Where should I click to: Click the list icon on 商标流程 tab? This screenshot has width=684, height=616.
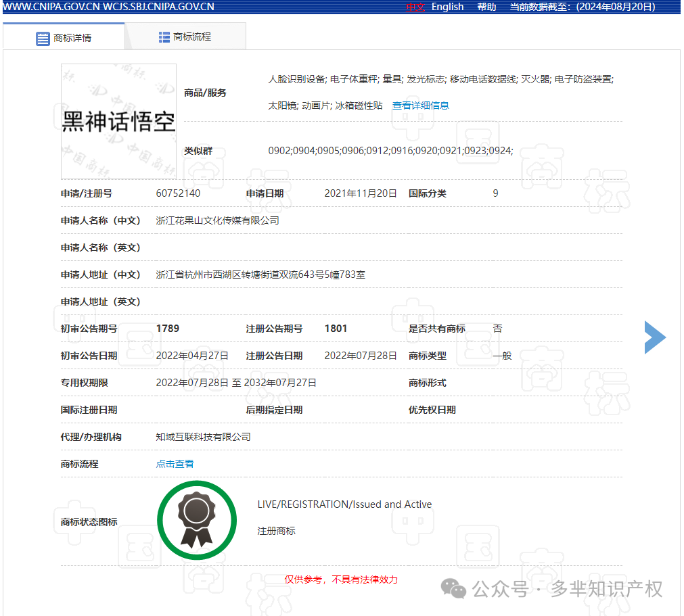pyautogui.click(x=164, y=36)
